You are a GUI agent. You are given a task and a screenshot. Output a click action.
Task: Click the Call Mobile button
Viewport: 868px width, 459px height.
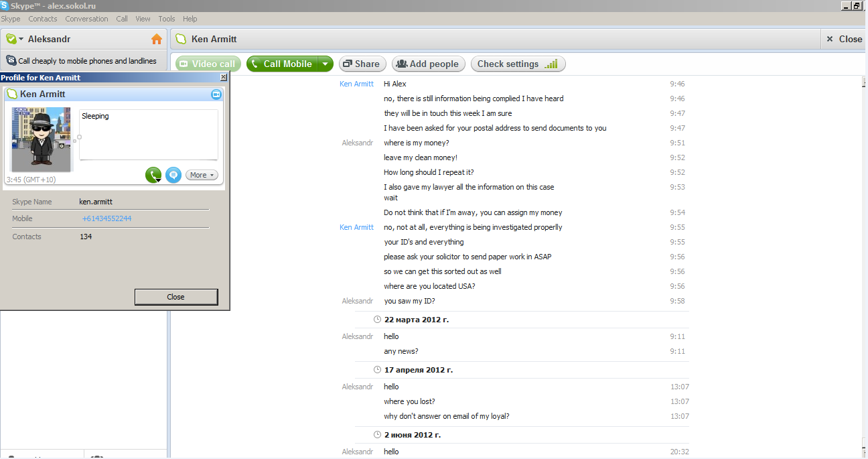pyautogui.click(x=281, y=64)
